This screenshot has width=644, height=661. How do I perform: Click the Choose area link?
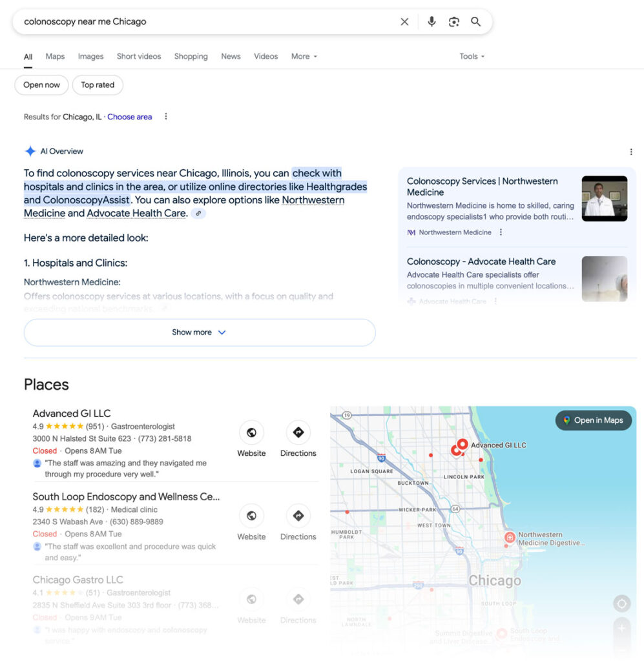(x=129, y=117)
